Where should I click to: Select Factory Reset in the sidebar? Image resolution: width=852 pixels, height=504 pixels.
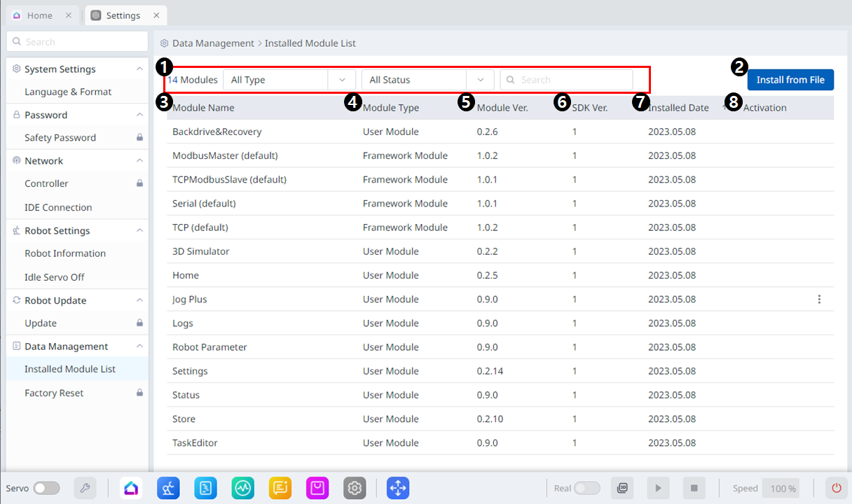[x=54, y=393]
